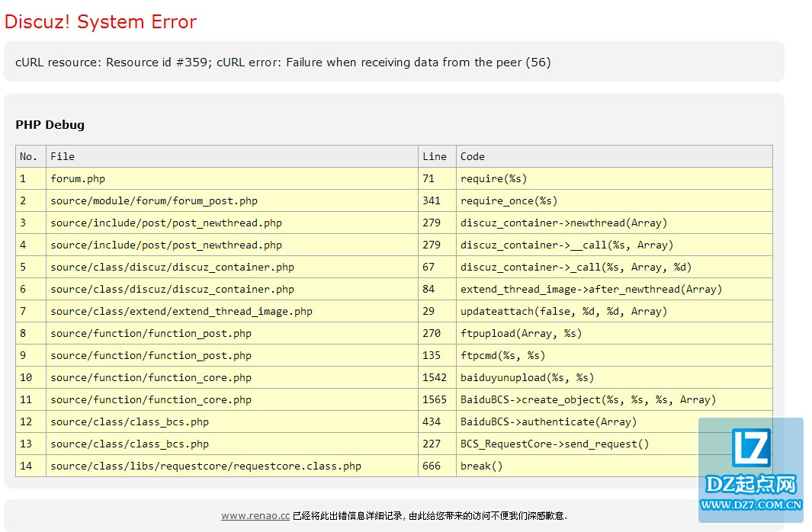Click line number 341
Image resolution: width=812 pixels, height=532 pixels.
coord(432,200)
